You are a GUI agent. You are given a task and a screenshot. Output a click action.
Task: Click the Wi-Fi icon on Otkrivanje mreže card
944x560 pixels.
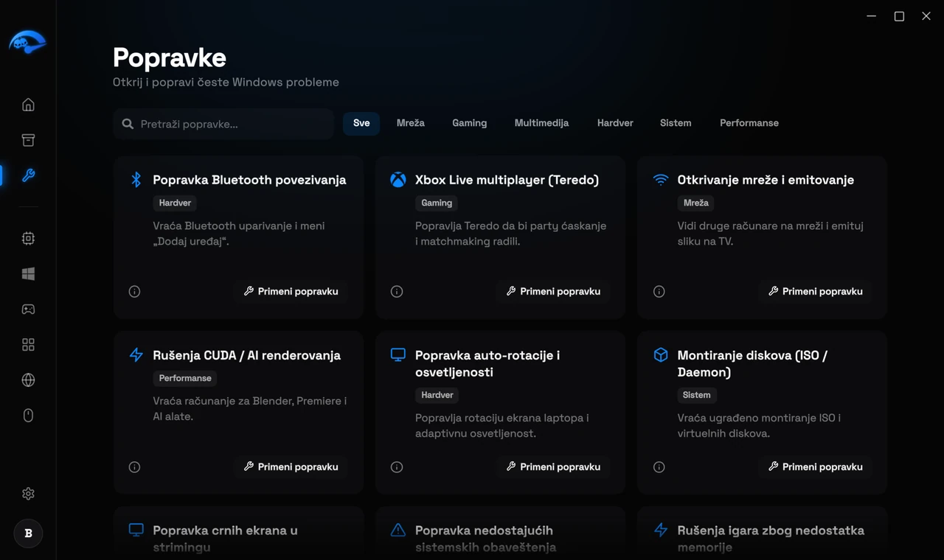point(660,180)
